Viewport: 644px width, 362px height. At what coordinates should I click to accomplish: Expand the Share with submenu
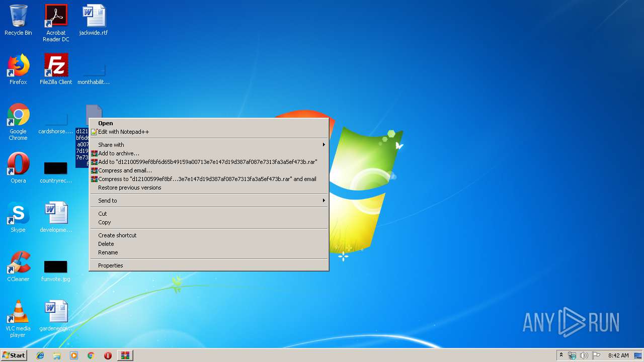209,145
